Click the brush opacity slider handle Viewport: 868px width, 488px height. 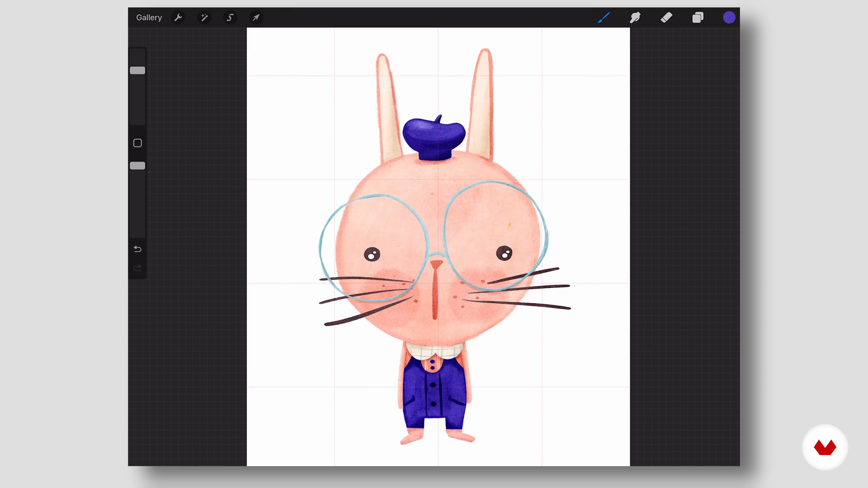(x=137, y=166)
